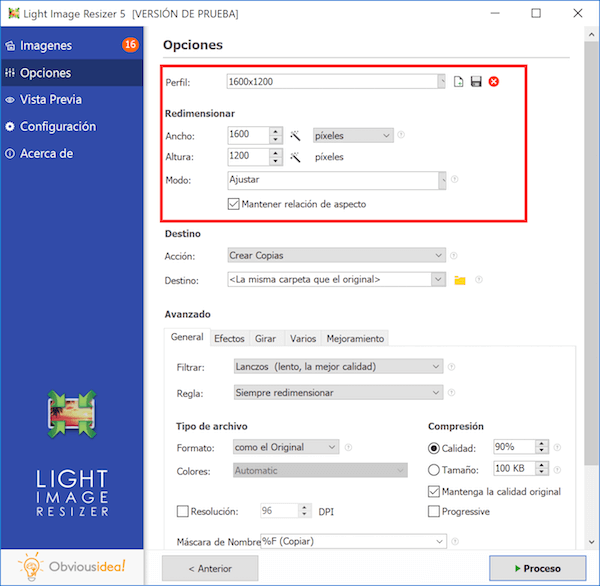Viewport: 600px width, 586px height.
Task: Open the Máscara de Nombre dropdown
Action: (x=439, y=542)
